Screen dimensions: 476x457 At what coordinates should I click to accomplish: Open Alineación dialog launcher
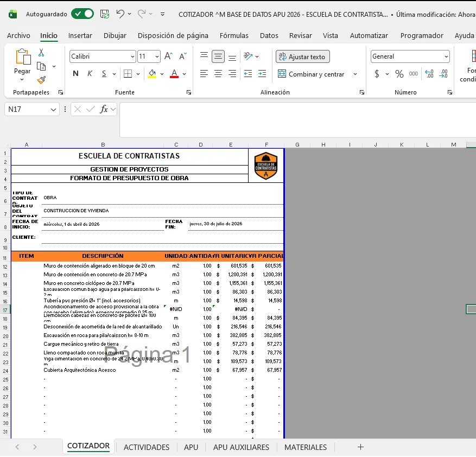(362, 92)
